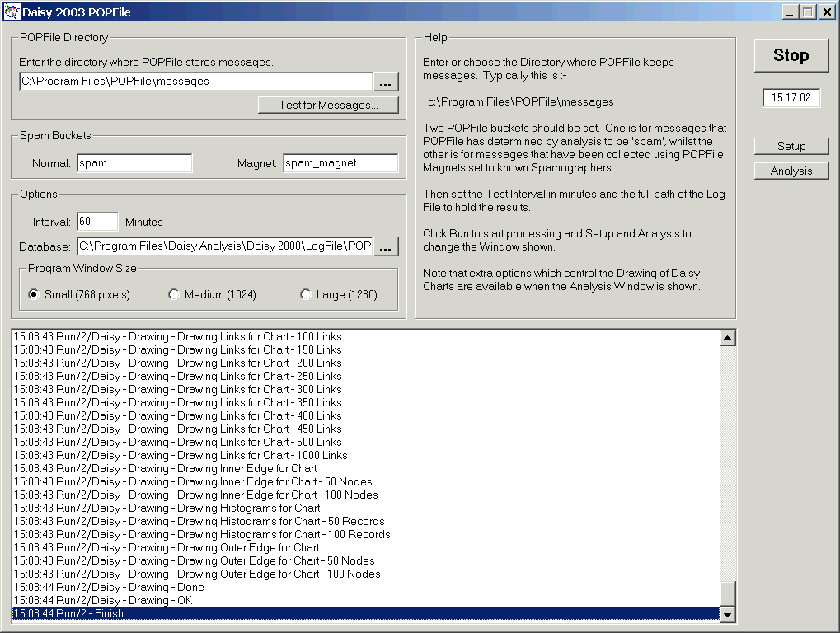
Task: Open the Setup view
Action: click(x=791, y=147)
